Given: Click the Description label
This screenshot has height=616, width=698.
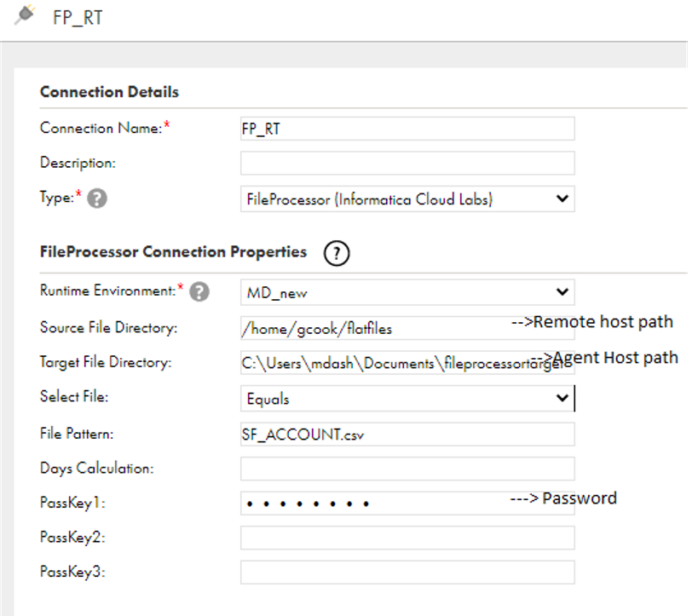Looking at the screenshot, I should (78, 163).
